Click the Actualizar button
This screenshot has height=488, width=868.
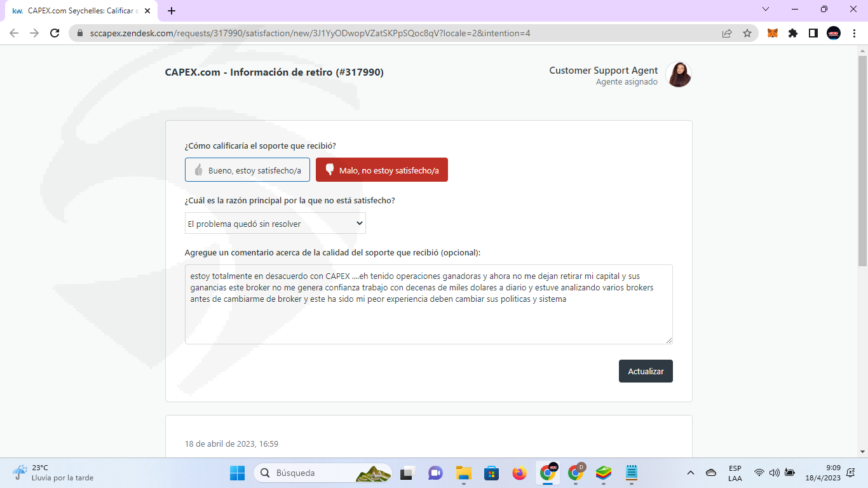tap(646, 371)
